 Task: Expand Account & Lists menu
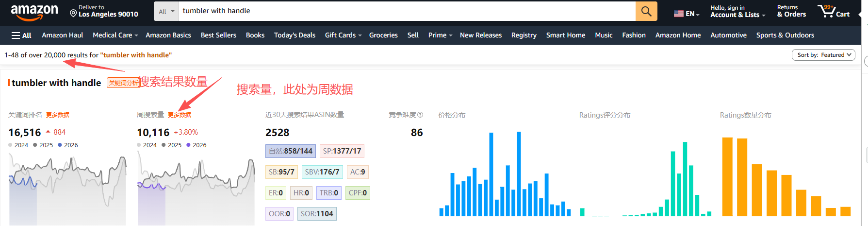point(737,11)
